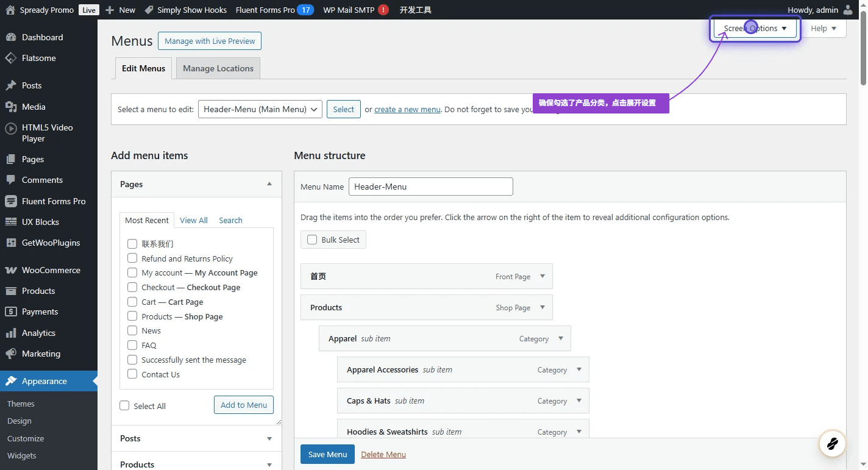Open the Header-Menu selection dropdown
Viewport: 868px width, 470px height.
tap(260, 109)
